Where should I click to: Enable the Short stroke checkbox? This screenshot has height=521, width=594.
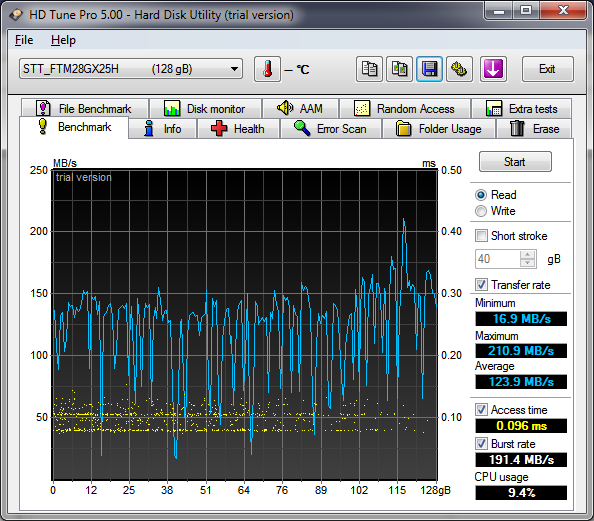481,236
